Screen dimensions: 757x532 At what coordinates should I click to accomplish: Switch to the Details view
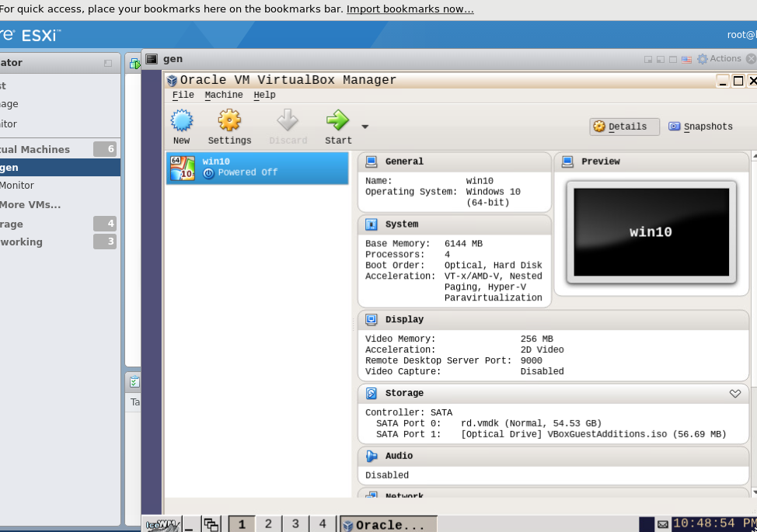coord(624,127)
